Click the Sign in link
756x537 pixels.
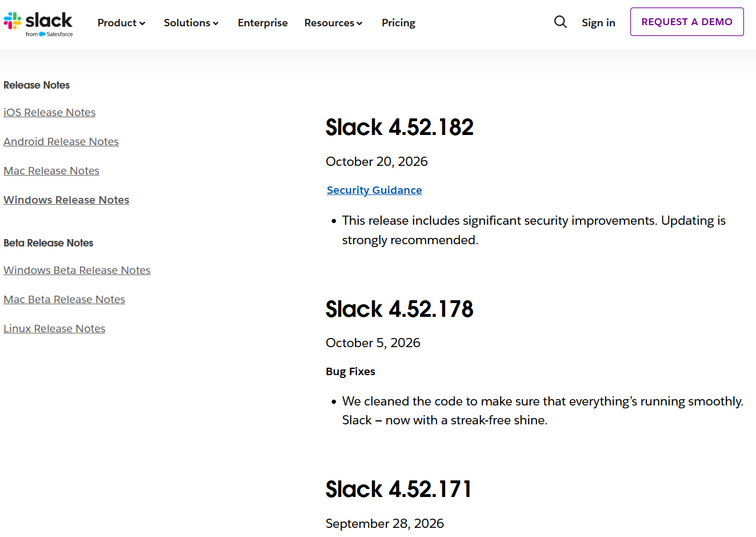click(598, 23)
